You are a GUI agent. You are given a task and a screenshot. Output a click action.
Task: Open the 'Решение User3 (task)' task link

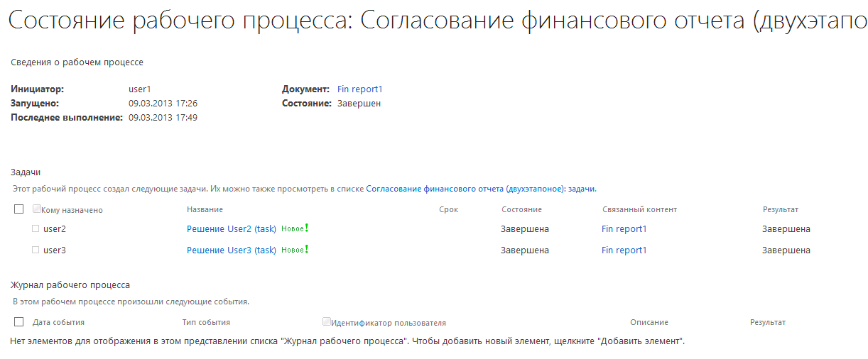coord(231,250)
